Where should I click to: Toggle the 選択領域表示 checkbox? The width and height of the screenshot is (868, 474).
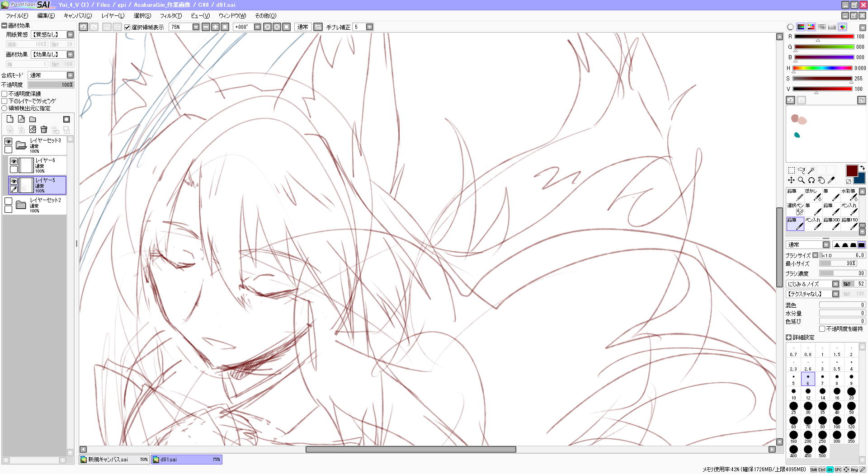coord(127,28)
